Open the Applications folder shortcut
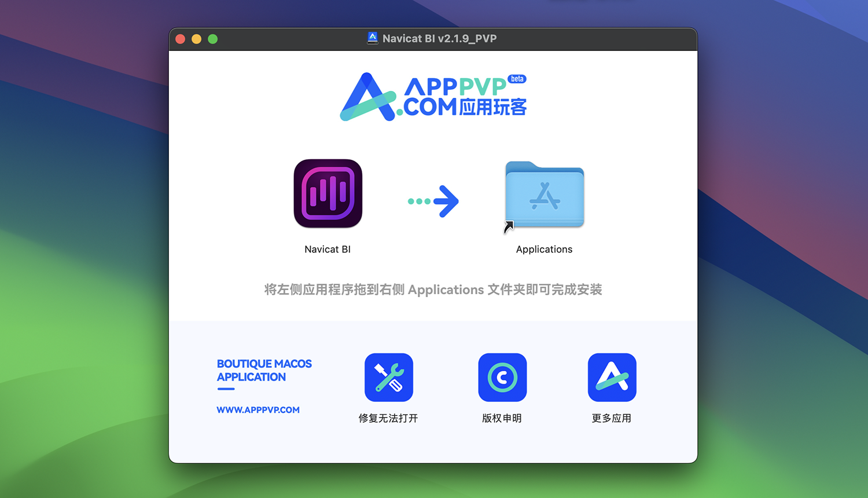 click(x=545, y=195)
